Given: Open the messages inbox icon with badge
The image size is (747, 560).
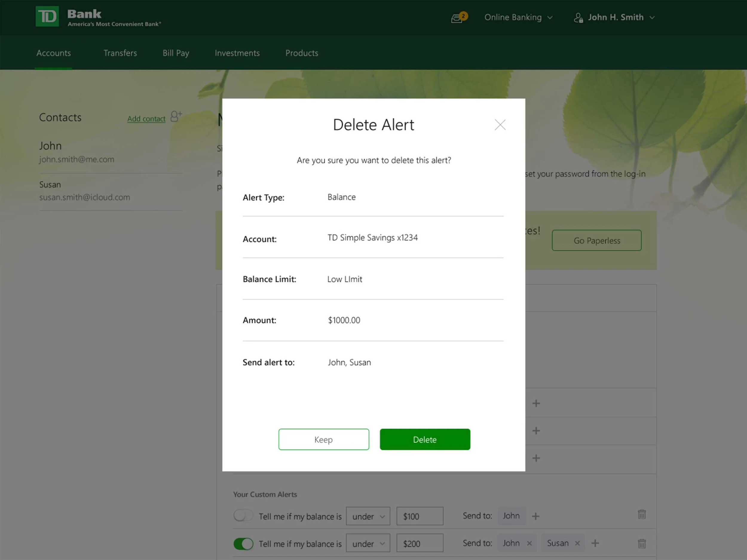Looking at the screenshot, I should pos(459,18).
